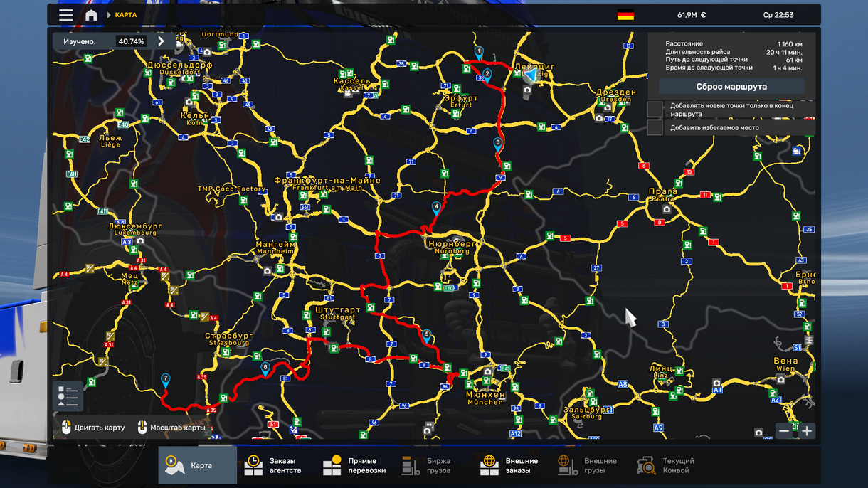
Task: Click the Зальцбург city label
Action: point(587,410)
